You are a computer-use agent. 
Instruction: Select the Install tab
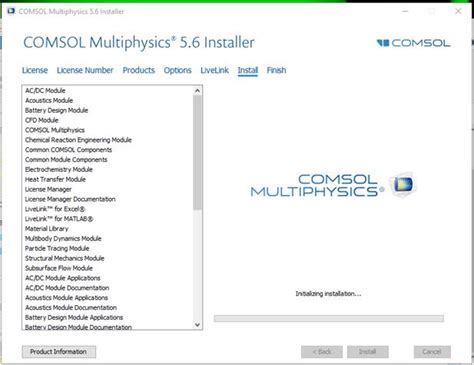point(248,70)
